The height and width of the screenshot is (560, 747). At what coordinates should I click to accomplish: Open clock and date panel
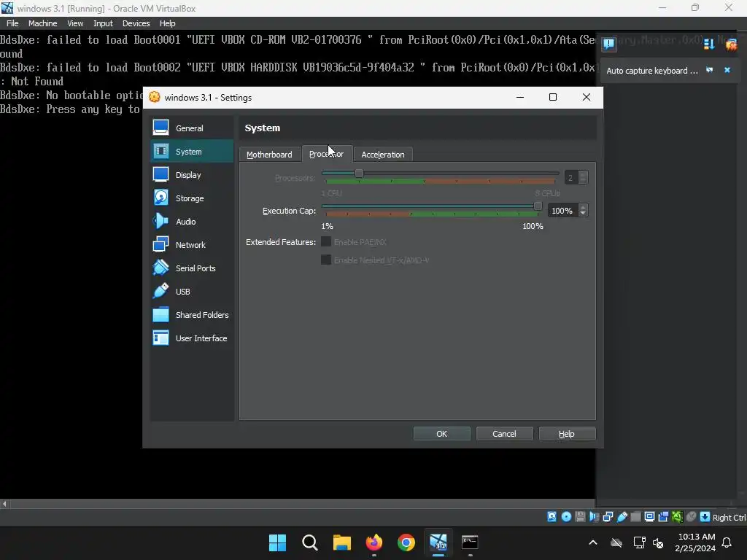click(x=695, y=542)
